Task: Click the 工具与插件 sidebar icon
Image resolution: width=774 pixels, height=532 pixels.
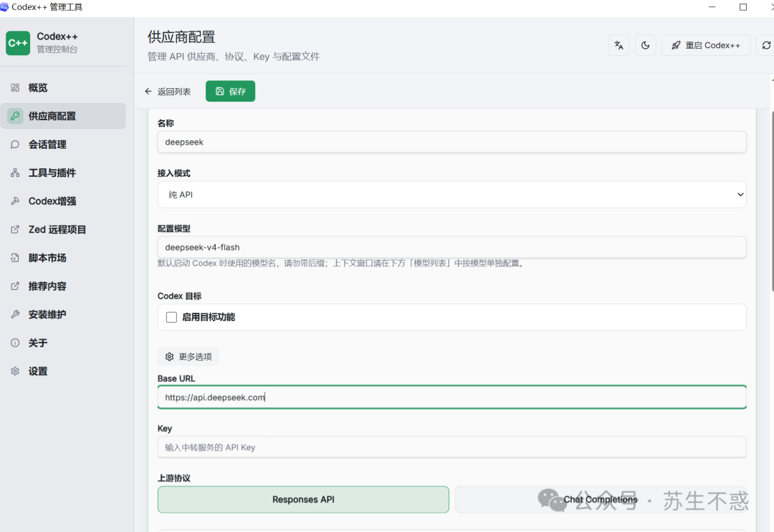Action: click(15, 173)
